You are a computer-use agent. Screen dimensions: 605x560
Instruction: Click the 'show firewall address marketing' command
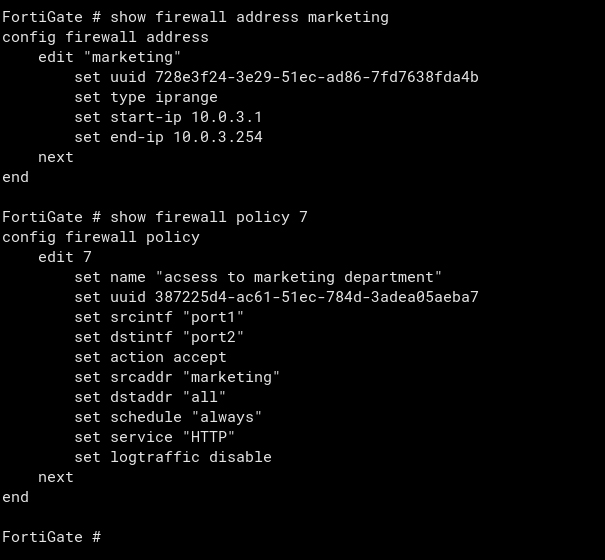[x=249, y=17]
